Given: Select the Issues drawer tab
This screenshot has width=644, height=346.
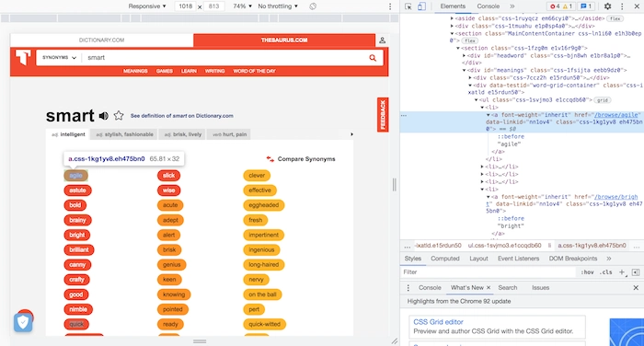Looking at the screenshot, I should click(x=541, y=288).
